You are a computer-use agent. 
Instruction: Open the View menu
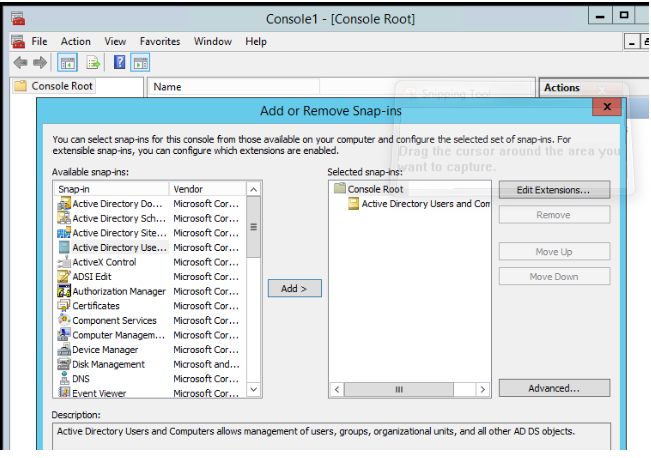click(x=115, y=42)
